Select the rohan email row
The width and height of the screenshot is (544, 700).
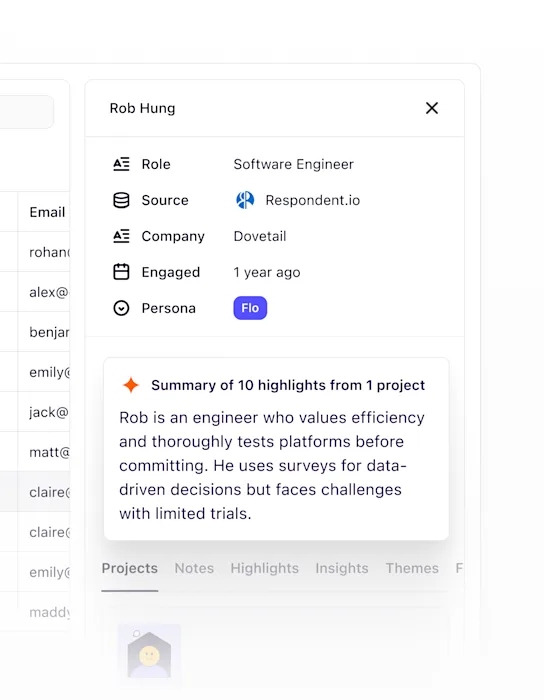44,252
